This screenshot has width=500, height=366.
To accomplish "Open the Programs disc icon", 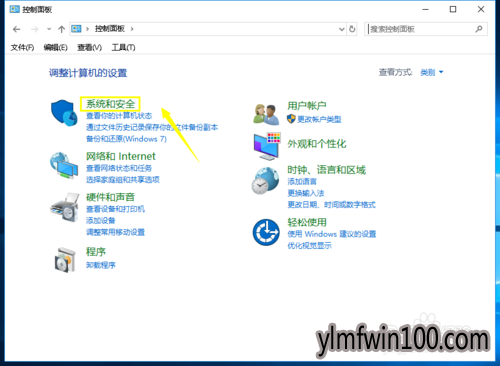I will 65,260.
